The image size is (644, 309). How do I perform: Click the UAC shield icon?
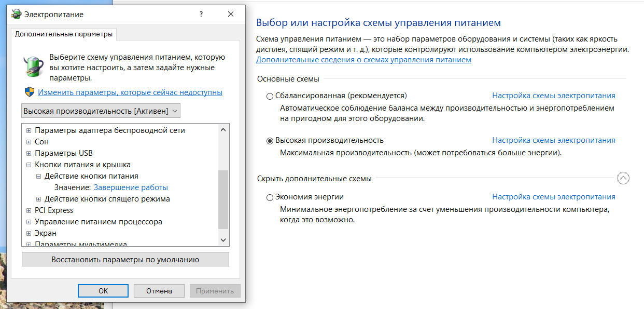pyautogui.click(x=29, y=92)
